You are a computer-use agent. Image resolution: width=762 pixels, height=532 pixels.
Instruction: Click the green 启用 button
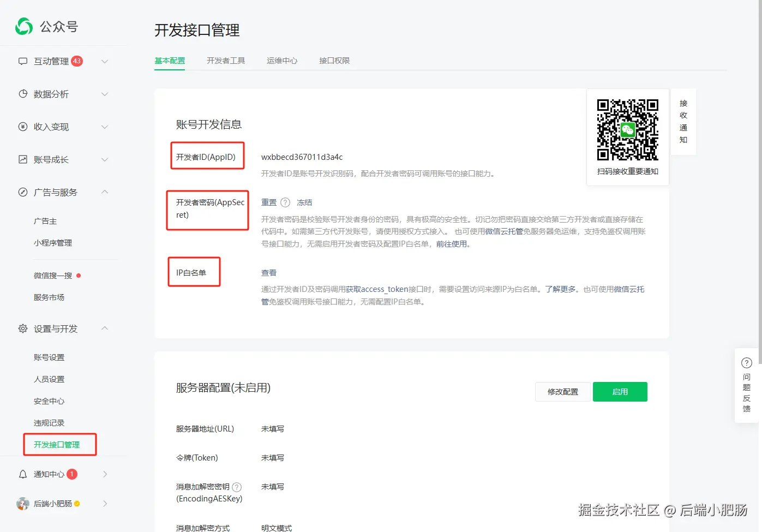[620, 392]
